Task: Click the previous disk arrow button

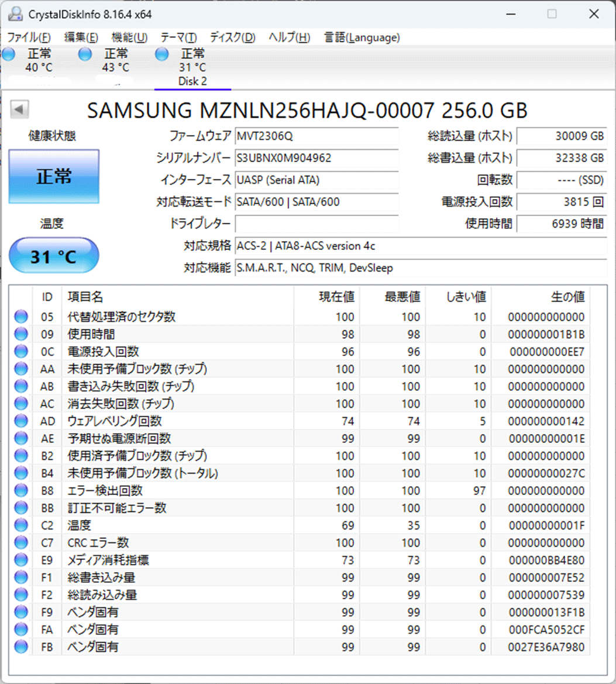Action: (19, 109)
